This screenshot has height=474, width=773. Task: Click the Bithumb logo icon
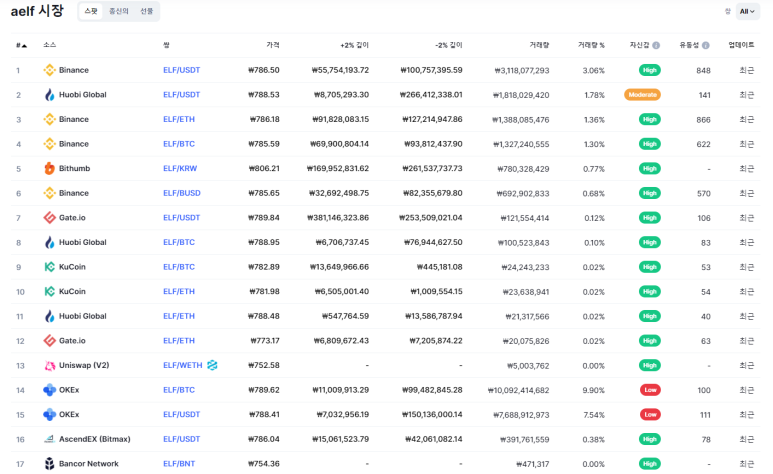pyautogui.click(x=49, y=169)
